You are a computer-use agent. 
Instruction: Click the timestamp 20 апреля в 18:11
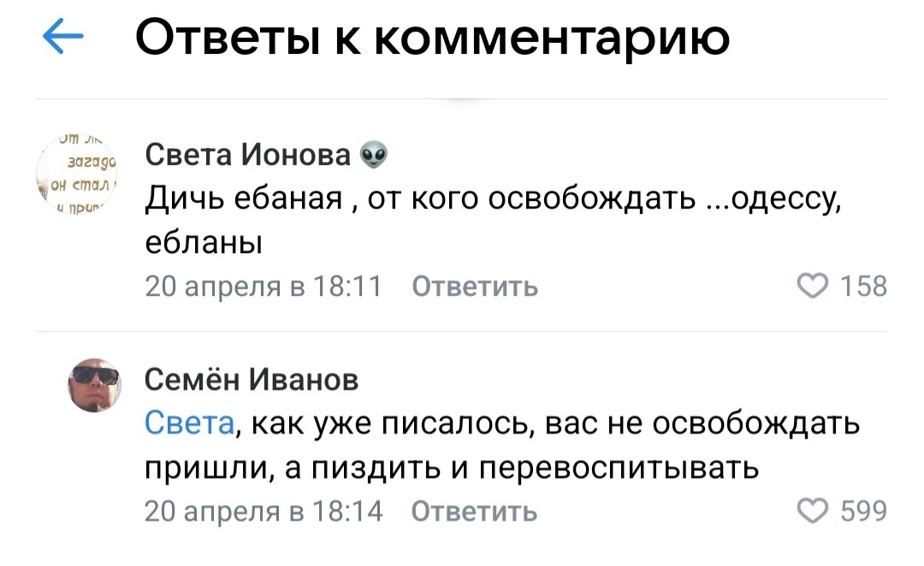[x=264, y=286]
